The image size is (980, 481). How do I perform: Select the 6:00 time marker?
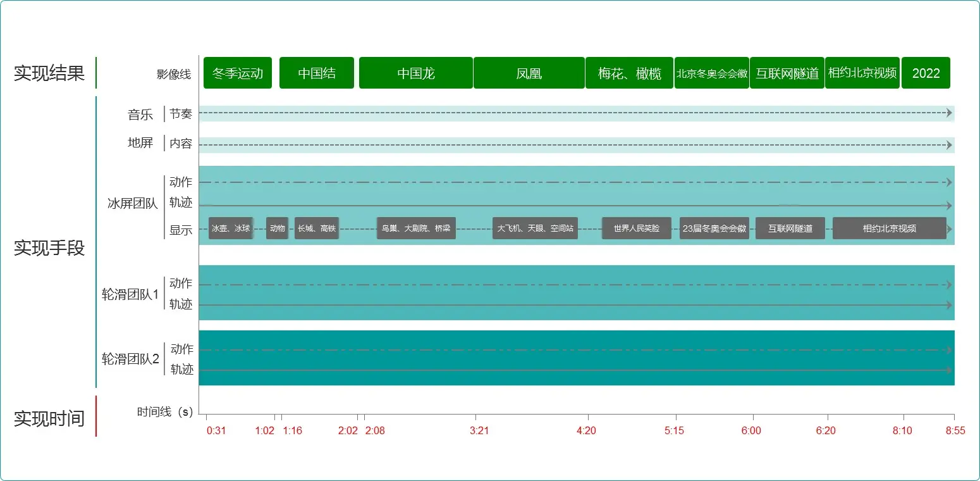point(751,430)
